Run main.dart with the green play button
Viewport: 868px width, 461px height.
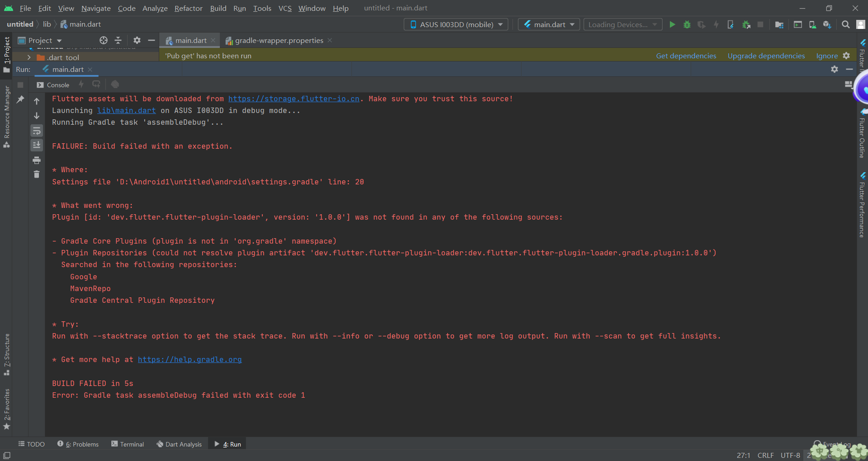pos(672,24)
